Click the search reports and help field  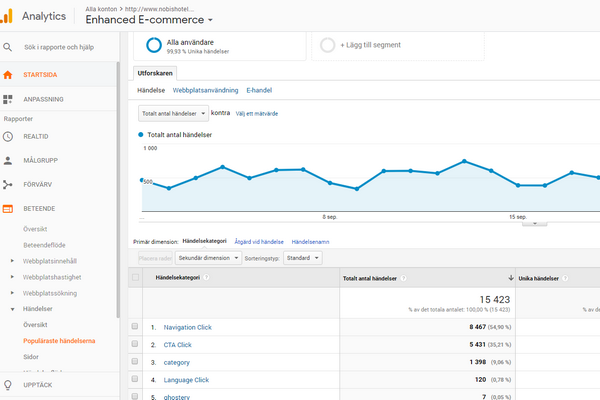click(x=59, y=47)
